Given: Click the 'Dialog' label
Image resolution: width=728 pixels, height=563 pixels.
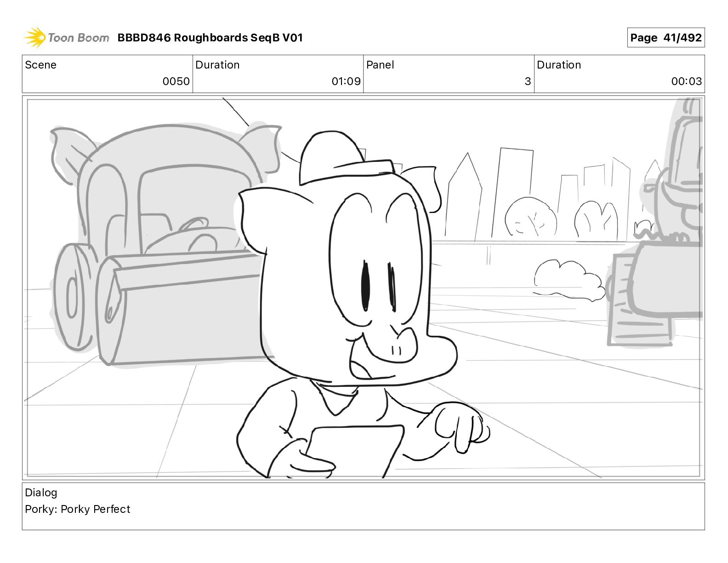Looking at the screenshot, I should 41,493.
